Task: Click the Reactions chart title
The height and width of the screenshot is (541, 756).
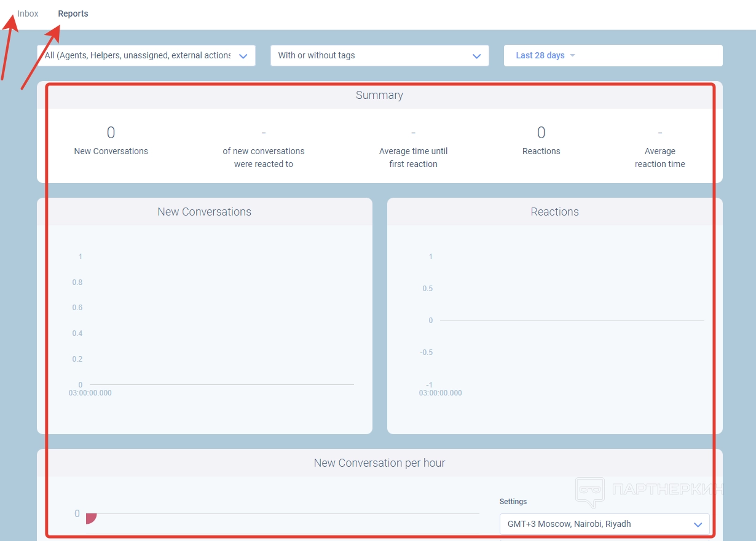Action: point(554,212)
